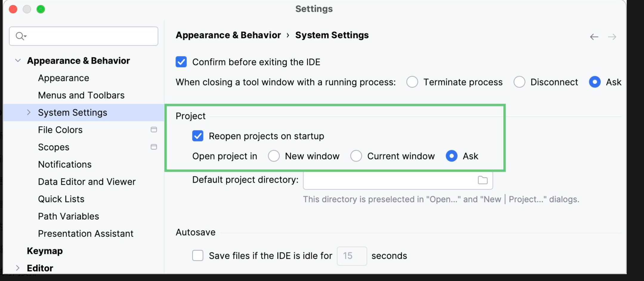Open Notifications settings page
Screen dimensions: 644x281
65,165
